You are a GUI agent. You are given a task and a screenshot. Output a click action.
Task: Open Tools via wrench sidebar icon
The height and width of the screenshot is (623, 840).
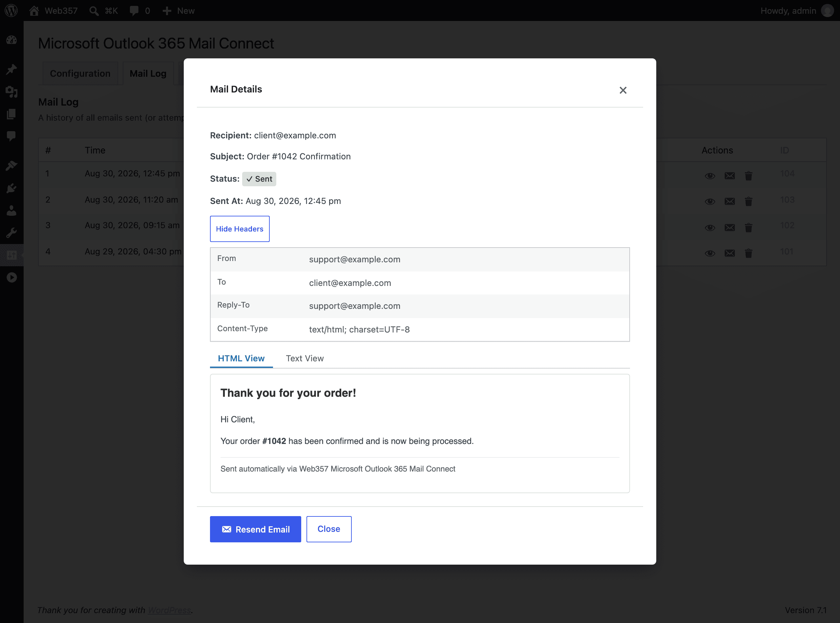pyautogui.click(x=12, y=233)
